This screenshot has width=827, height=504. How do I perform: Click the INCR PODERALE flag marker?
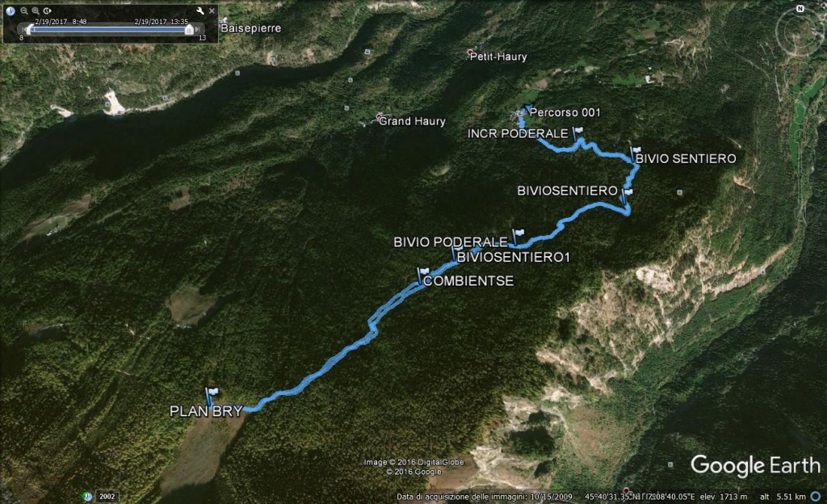pyautogui.click(x=577, y=133)
